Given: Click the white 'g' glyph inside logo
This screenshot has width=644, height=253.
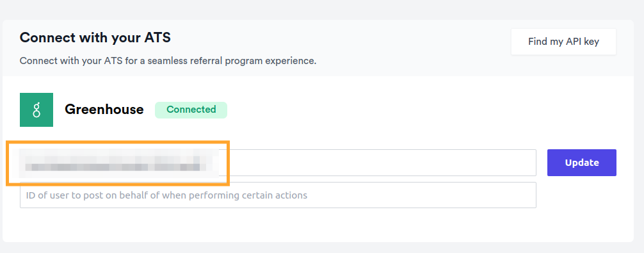Looking at the screenshot, I should (x=36, y=110).
